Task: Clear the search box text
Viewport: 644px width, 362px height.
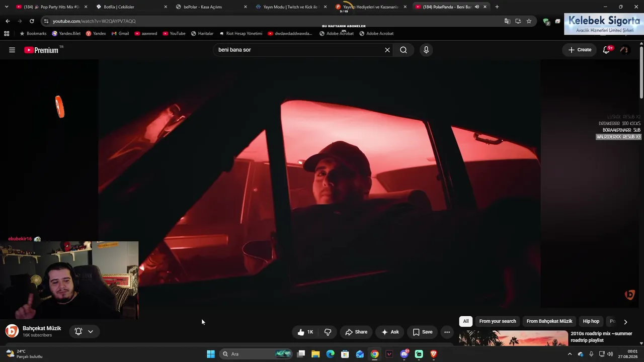Action: tap(387, 50)
